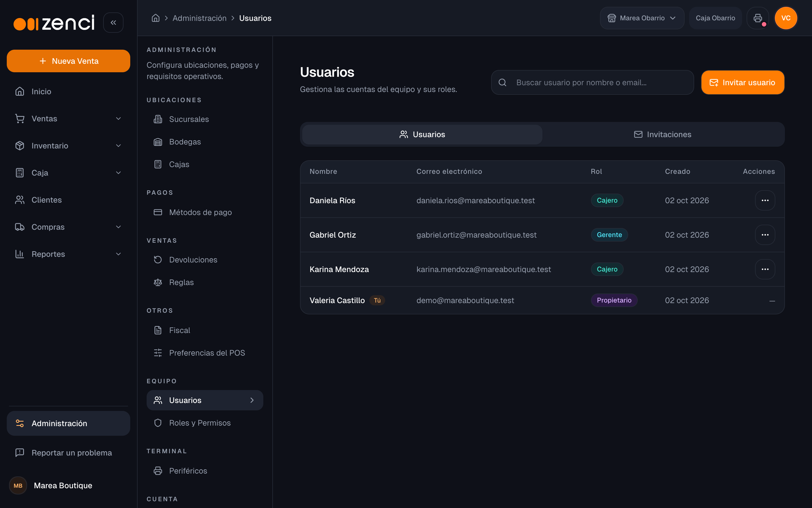Click Reportar un problema
The image size is (812, 508).
(x=69, y=453)
